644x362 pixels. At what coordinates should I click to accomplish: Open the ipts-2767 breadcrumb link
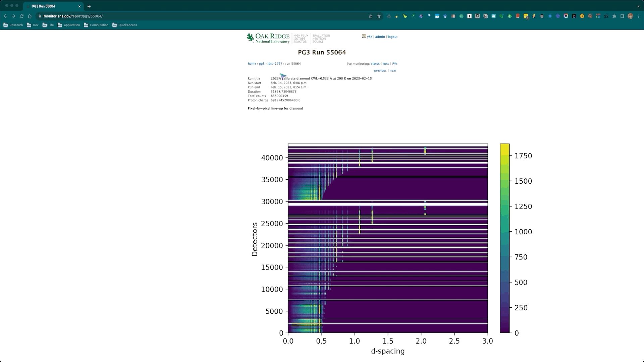(x=275, y=64)
